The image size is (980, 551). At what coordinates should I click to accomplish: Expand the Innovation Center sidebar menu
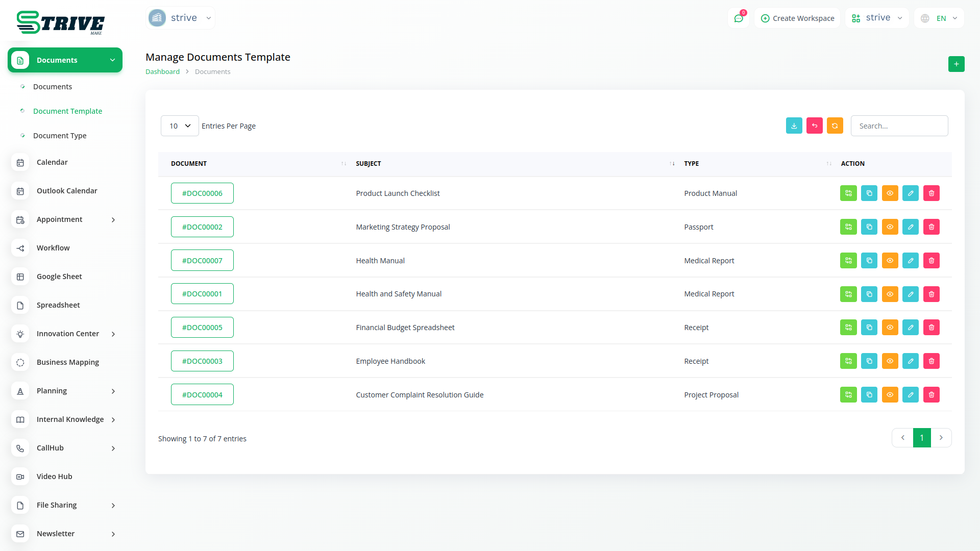pyautogui.click(x=68, y=334)
